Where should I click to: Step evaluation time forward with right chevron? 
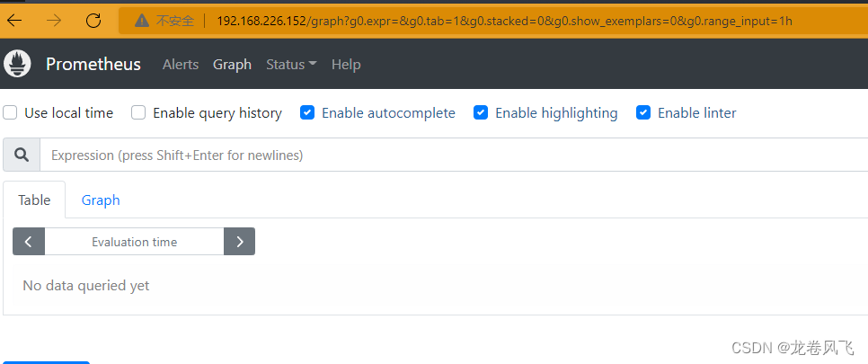click(x=240, y=242)
